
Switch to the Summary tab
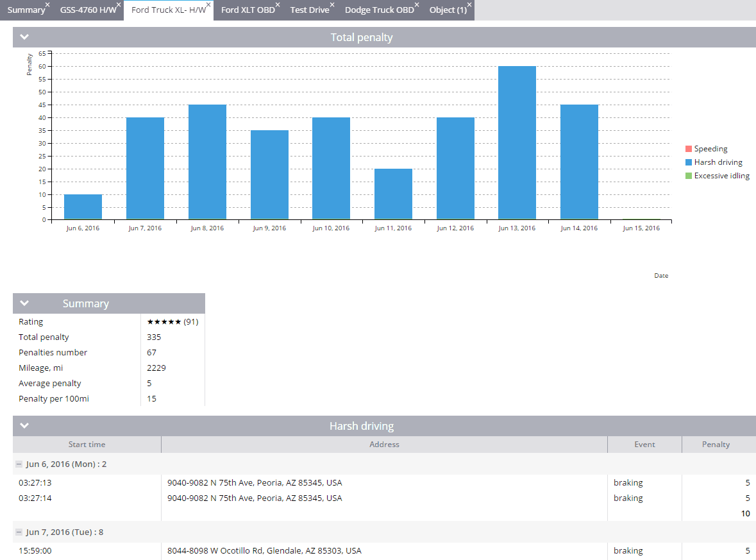[x=26, y=10]
